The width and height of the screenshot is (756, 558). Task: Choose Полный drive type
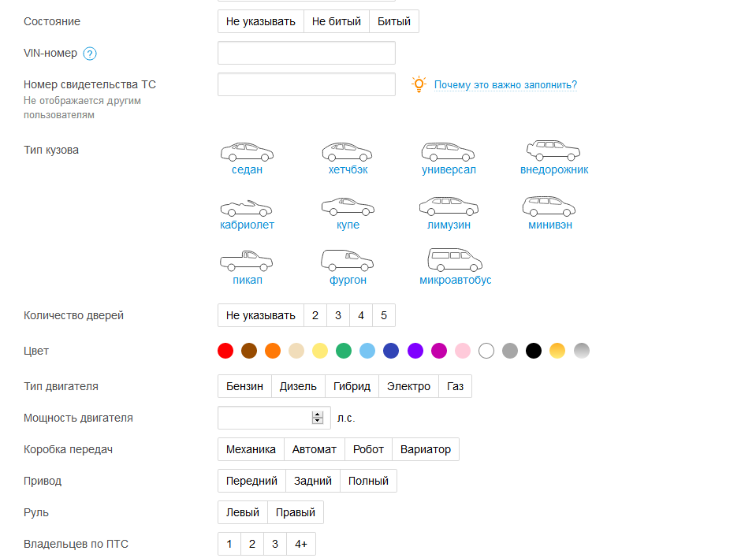coord(368,481)
